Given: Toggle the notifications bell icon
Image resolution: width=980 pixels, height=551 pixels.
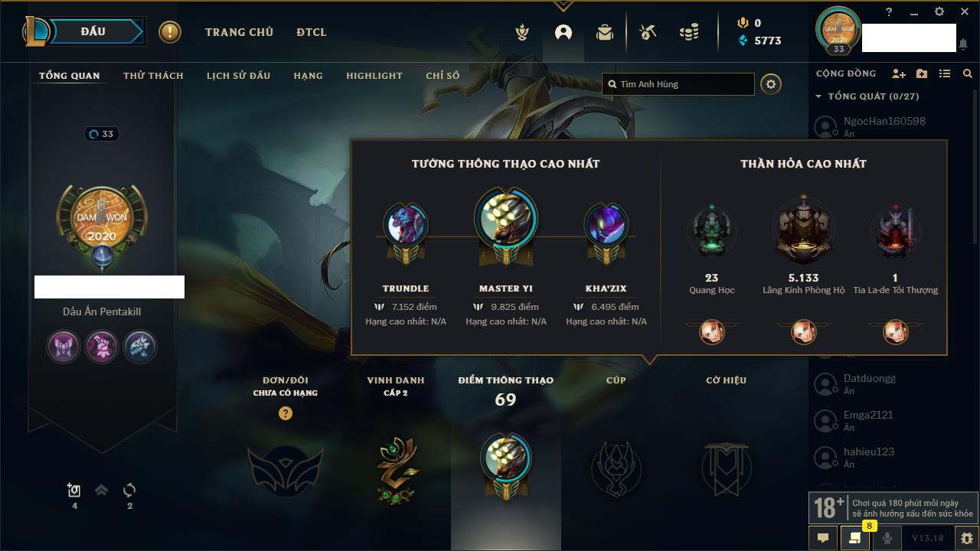Looking at the screenshot, I should pos(963,44).
